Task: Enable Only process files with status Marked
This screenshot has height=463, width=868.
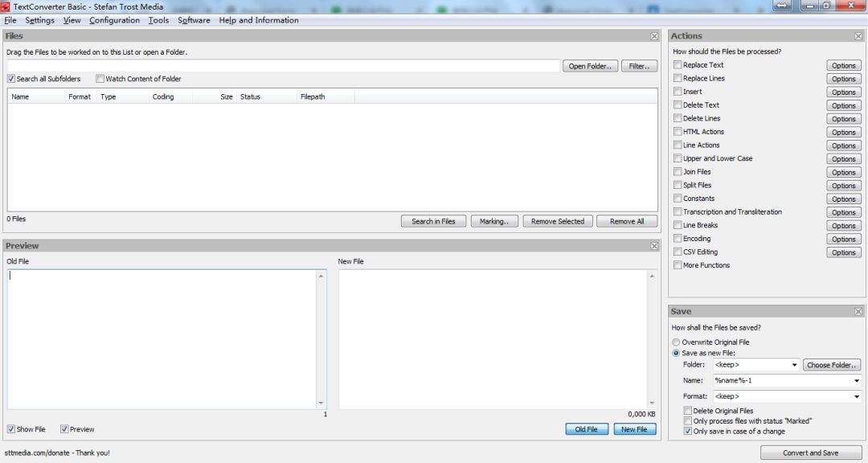Action: tap(687, 421)
